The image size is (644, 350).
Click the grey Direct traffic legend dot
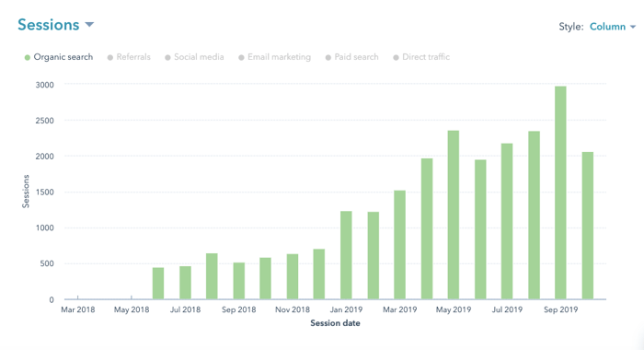click(x=396, y=58)
